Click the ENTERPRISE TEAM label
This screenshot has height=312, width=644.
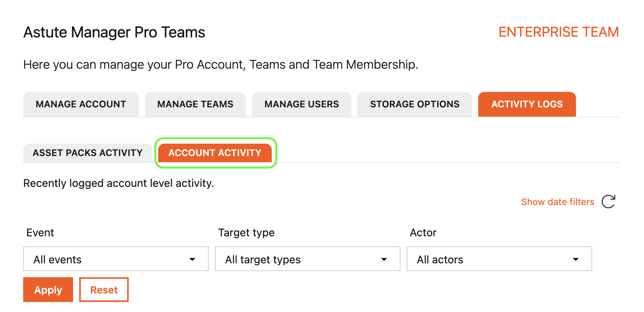(x=559, y=32)
